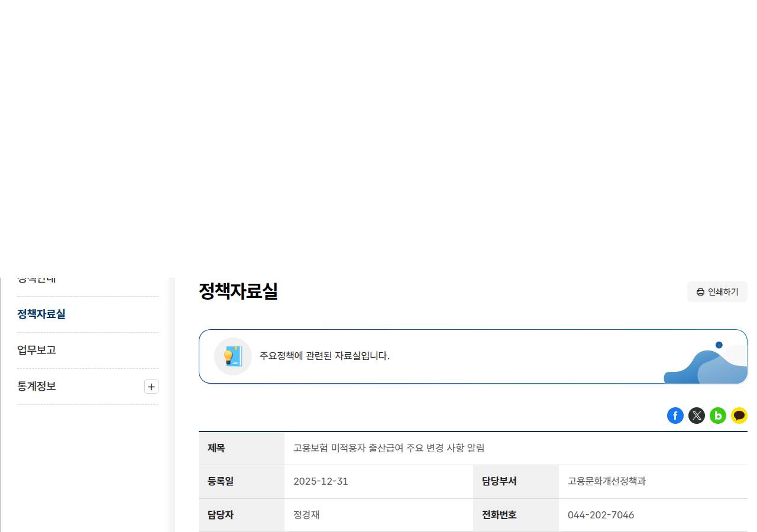Open 정책자료실 in the sidebar
This screenshot has width=757, height=532.
click(41, 314)
